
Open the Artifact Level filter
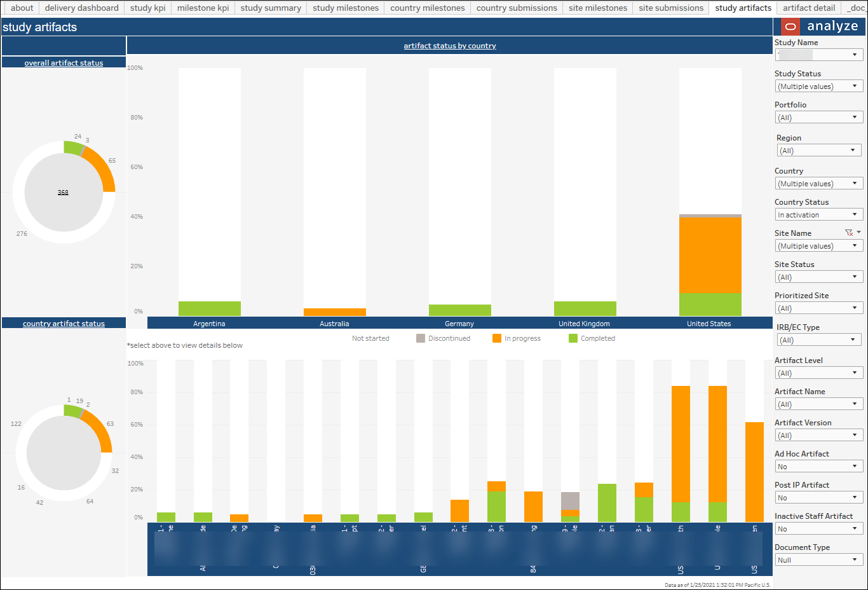coord(818,373)
